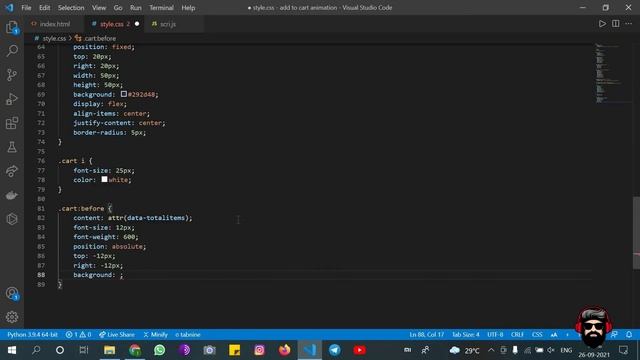Click the errors and warnings indicator
The height and width of the screenshot is (360, 640).
click(x=78, y=334)
